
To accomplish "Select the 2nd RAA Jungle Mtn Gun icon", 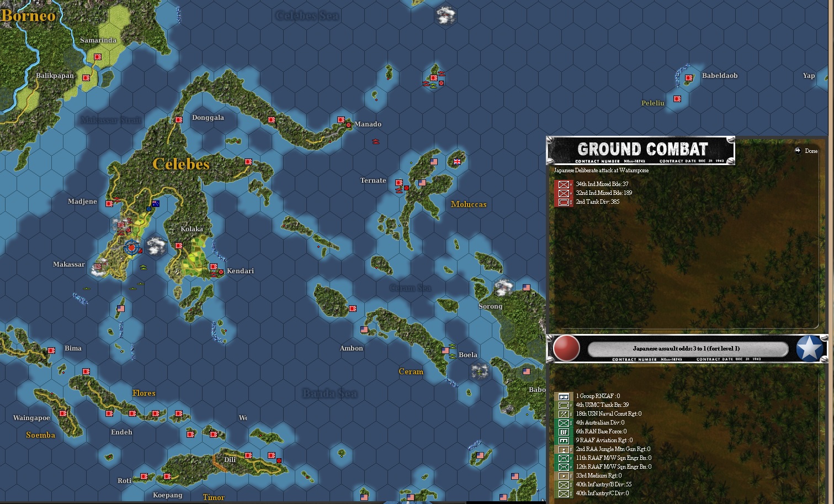I will [564, 449].
